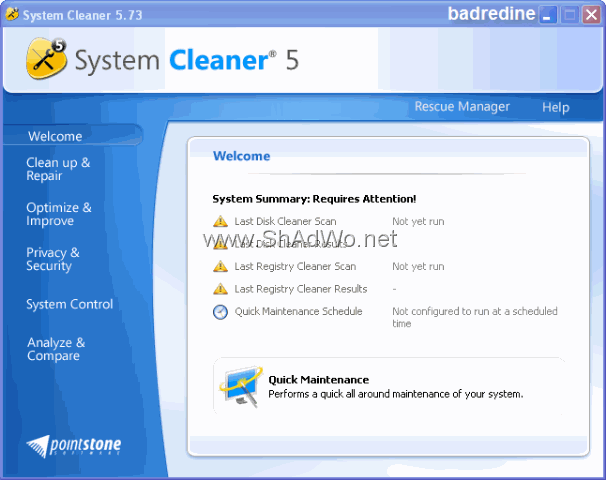Click warning icon beside Last Registry Cleaner Results
Image resolution: width=606 pixels, height=480 pixels.
[220, 289]
